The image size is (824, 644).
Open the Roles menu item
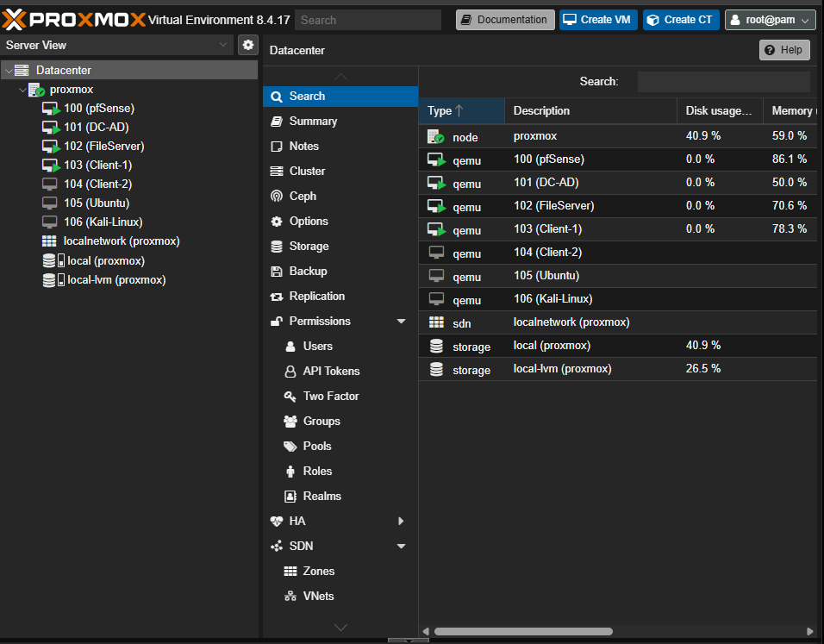(340, 471)
